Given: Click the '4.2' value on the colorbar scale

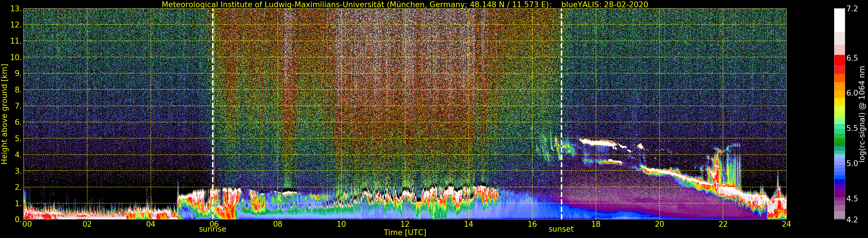Looking at the screenshot, I should click(x=852, y=220).
